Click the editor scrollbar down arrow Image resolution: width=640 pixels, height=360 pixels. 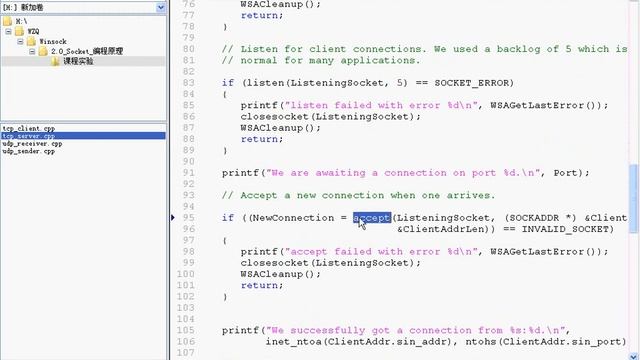tap(633, 356)
